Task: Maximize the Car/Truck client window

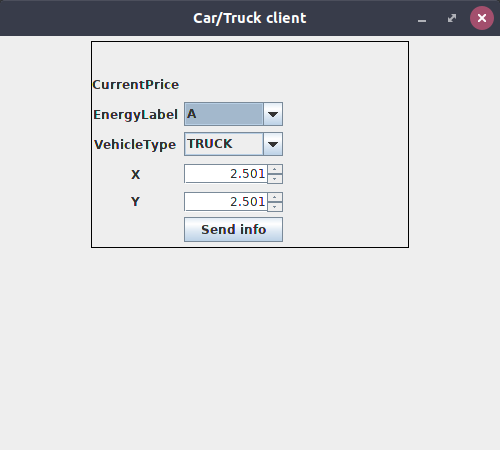Action: pyautogui.click(x=452, y=18)
